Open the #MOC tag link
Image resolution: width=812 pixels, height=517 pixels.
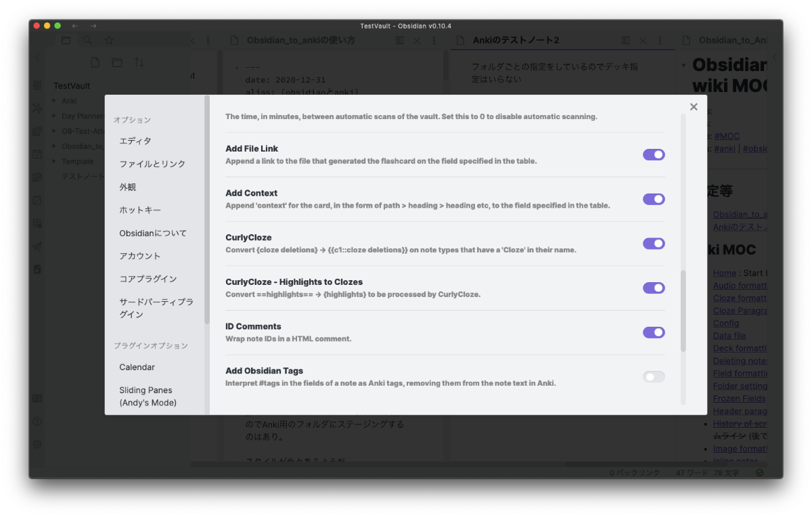(727, 136)
